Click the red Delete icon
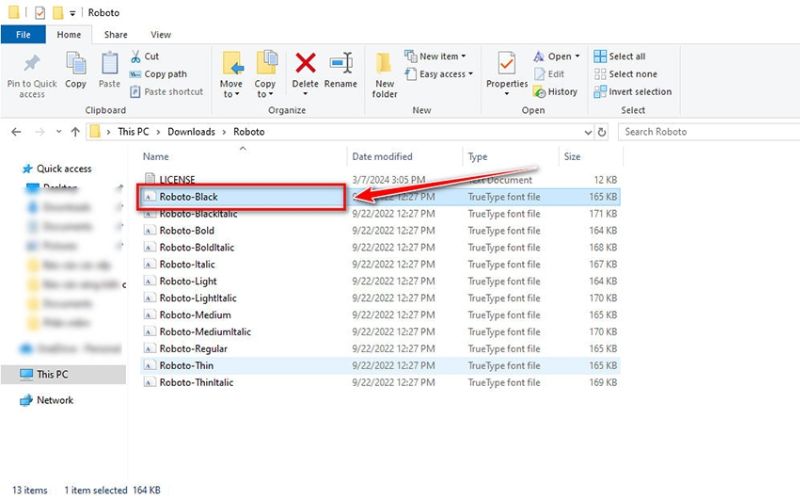Screen dimensions: 800x500 (x=305, y=63)
